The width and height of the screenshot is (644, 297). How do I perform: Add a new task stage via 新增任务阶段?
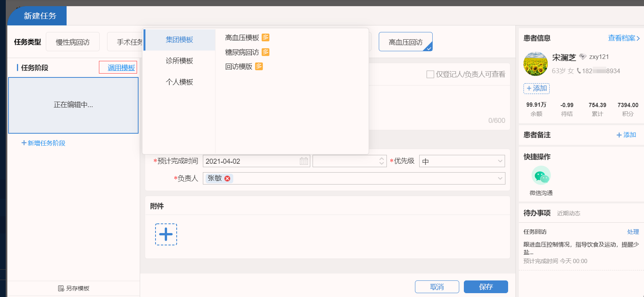click(43, 143)
